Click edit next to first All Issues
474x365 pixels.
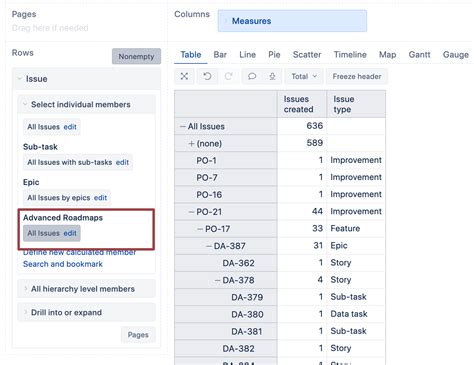tap(70, 127)
